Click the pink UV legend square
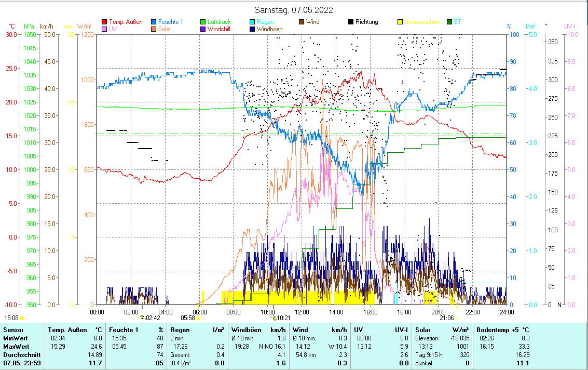This screenshot has height=370, width=588. [x=104, y=29]
